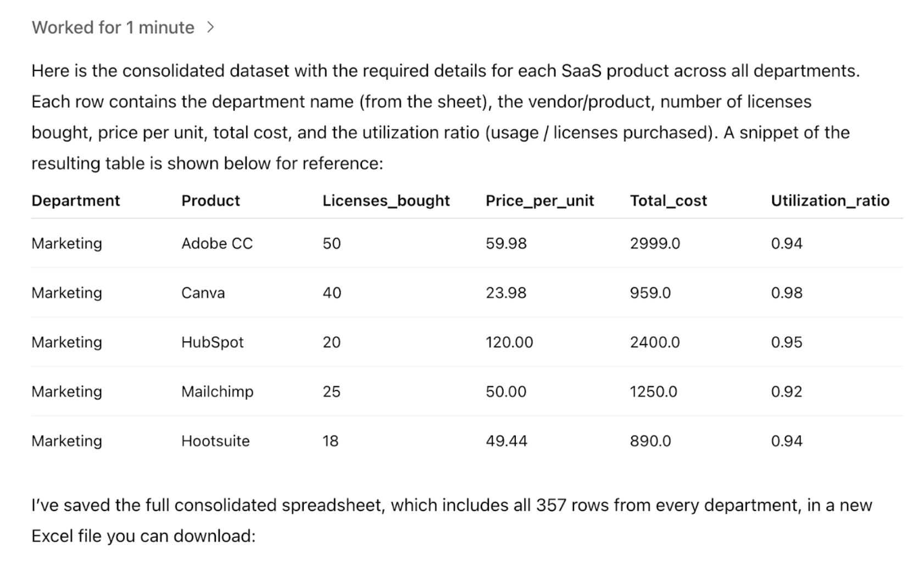This screenshot has height=578, width=924.
Task: Click the Adobe CC product cell
Action: coord(217,243)
